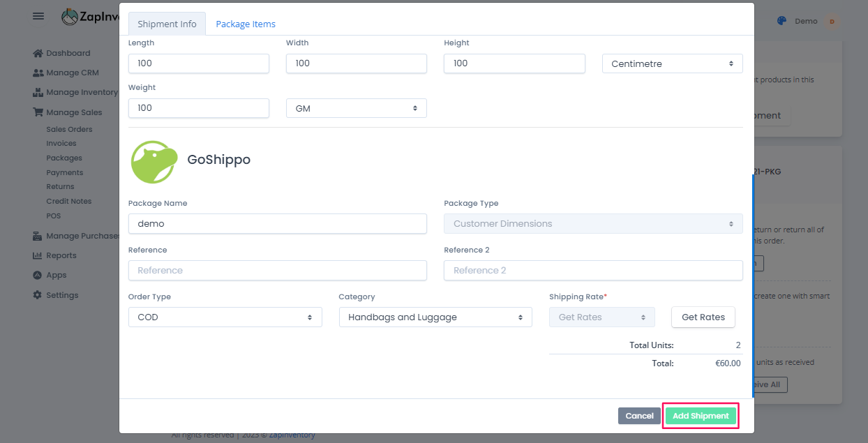Click the Manage Sales cart icon
Image resolution: width=868 pixels, height=443 pixels.
(38, 112)
